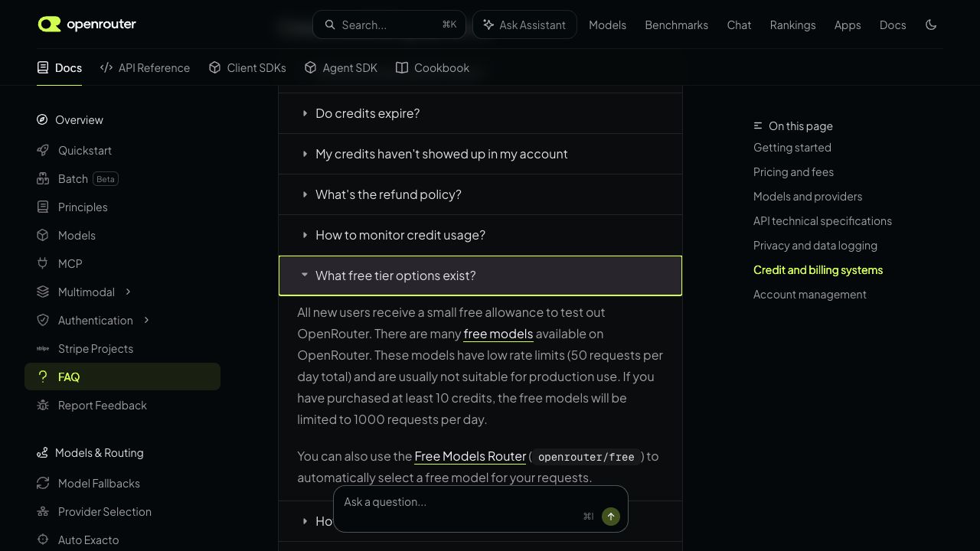Jump to "Credit and billing systems" section
This screenshot has height=551, width=980.
point(818,270)
